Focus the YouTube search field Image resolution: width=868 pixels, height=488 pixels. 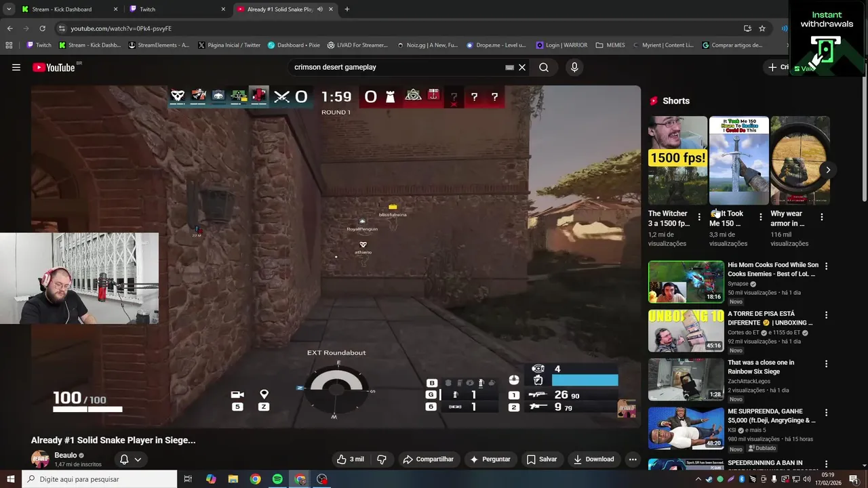pyautogui.click(x=397, y=67)
